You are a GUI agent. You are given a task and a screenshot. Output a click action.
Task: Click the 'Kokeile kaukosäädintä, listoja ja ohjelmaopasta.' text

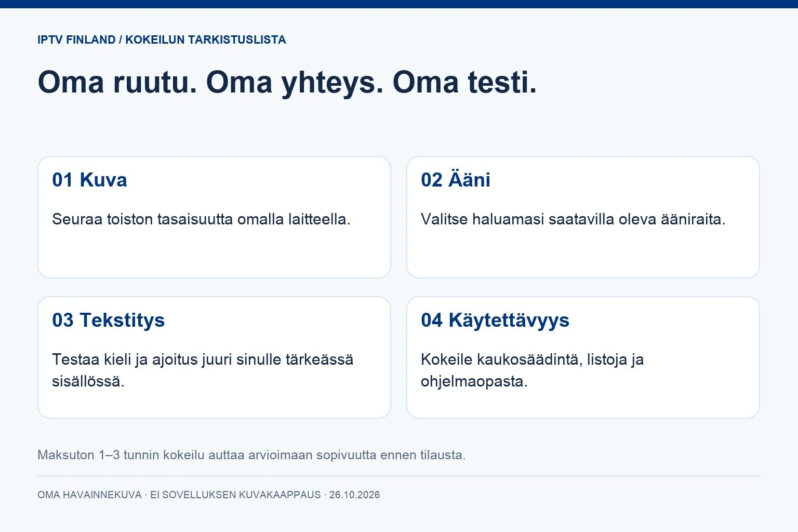click(532, 370)
